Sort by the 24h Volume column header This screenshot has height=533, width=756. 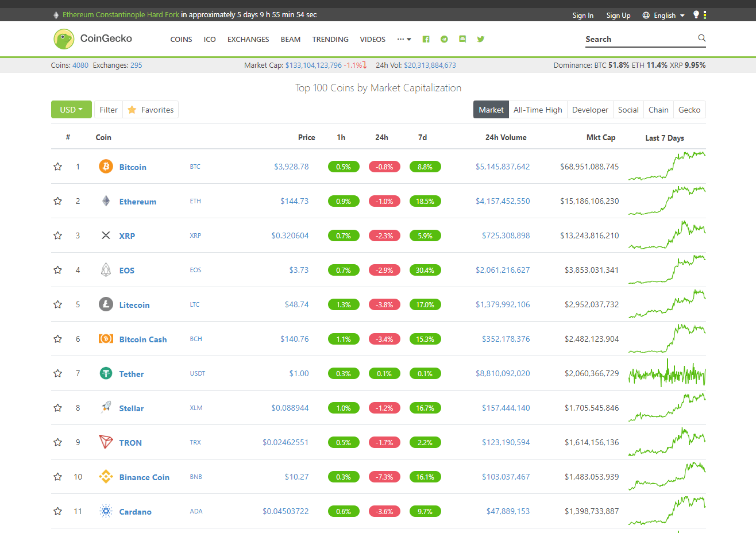pyautogui.click(x=506, y=137)
